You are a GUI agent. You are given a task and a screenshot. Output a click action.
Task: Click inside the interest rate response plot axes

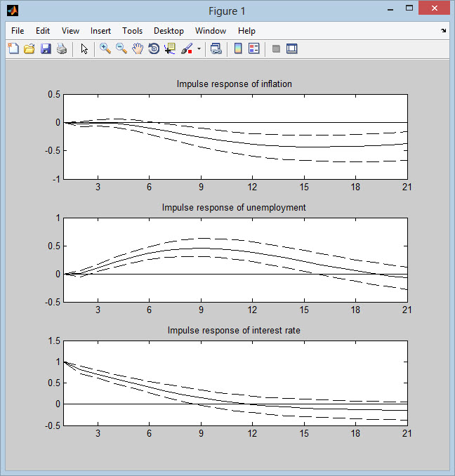[235, 383]
